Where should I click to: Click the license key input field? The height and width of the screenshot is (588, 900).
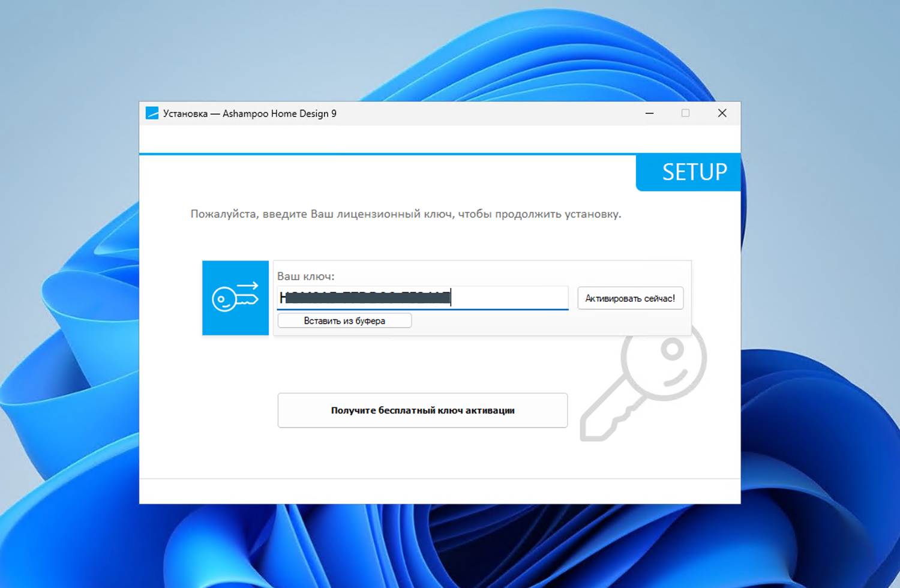422,298
